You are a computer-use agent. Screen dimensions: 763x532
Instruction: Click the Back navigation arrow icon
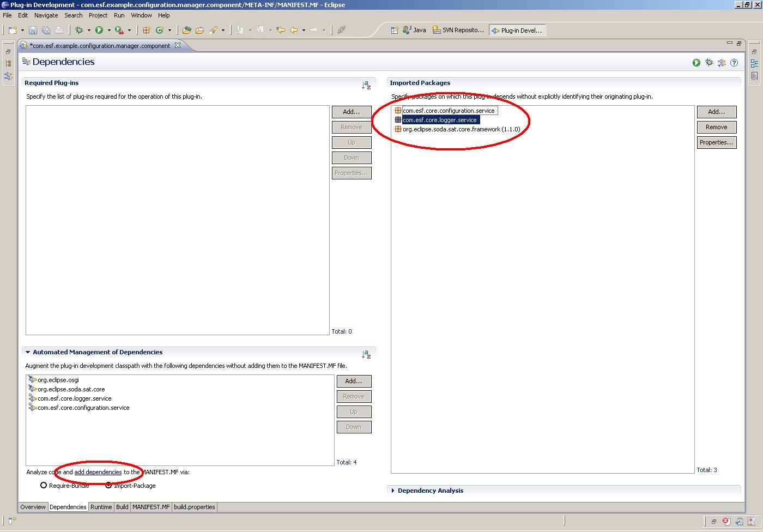294,30
